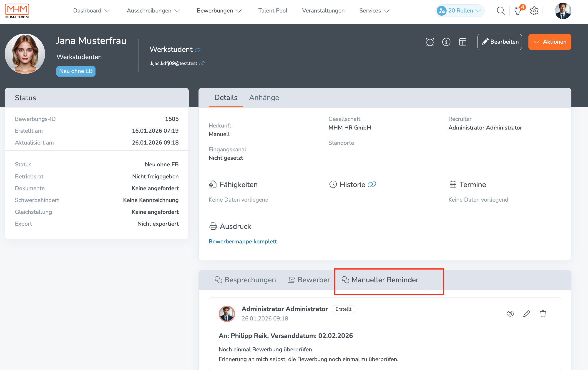
Task: Click the lightbulb notifications icon
Action: 518,11
